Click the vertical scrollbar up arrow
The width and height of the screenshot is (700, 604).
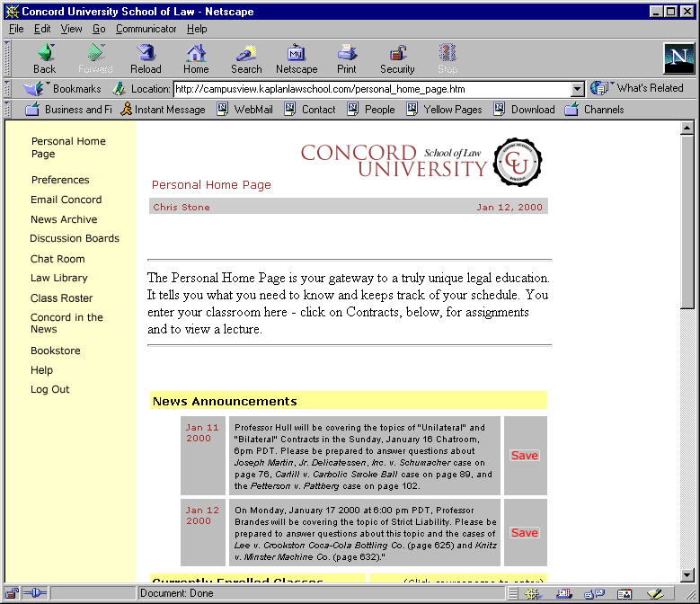click(687, 129)
